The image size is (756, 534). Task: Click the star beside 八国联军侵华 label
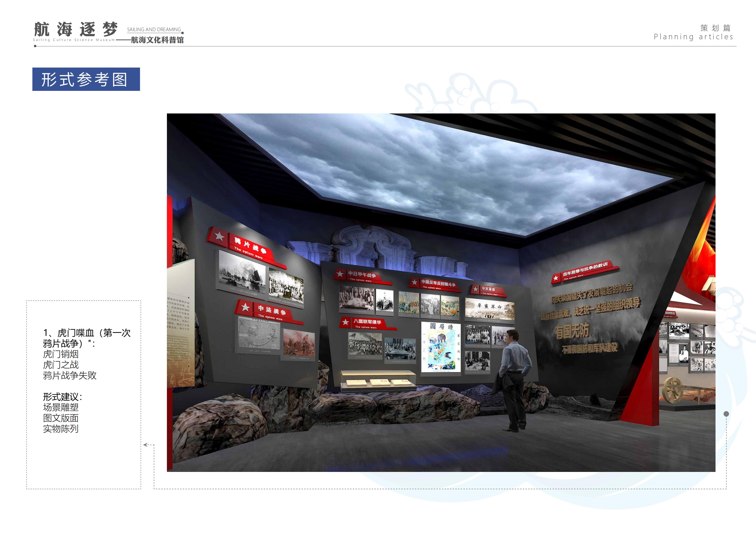click(345, 322)
